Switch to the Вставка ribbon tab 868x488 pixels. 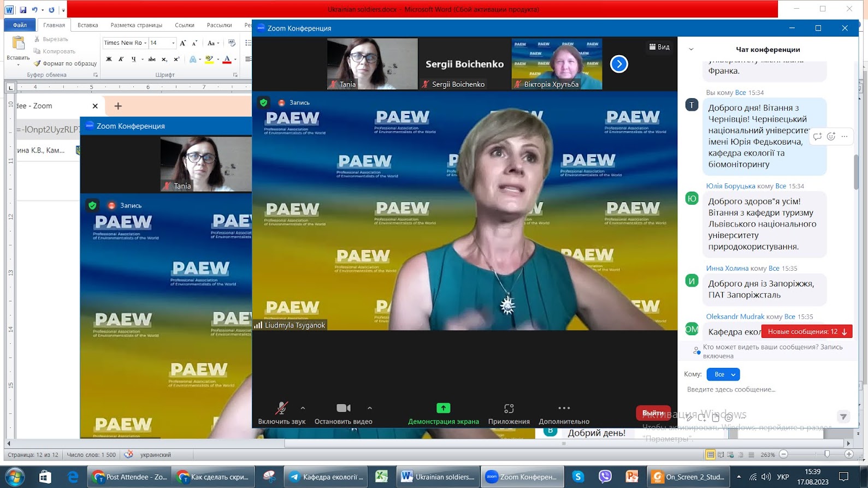point(88,25)
